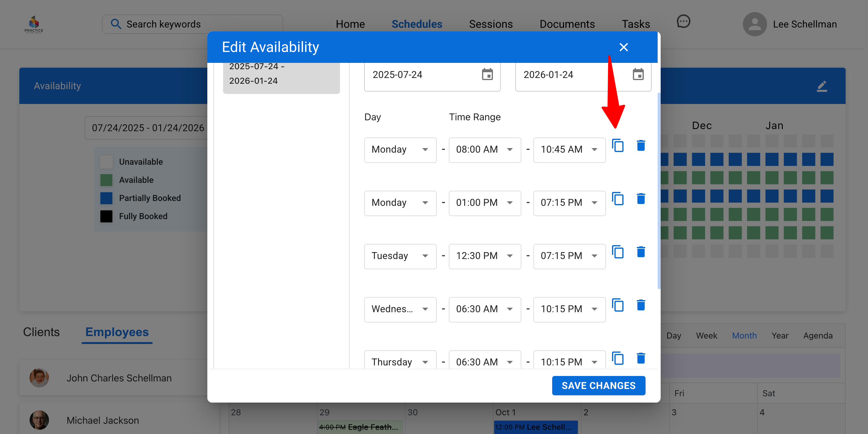Duplicate the Tuesday 12:30 PM row
The image size is (868, 434).
[x=618, y=252]
